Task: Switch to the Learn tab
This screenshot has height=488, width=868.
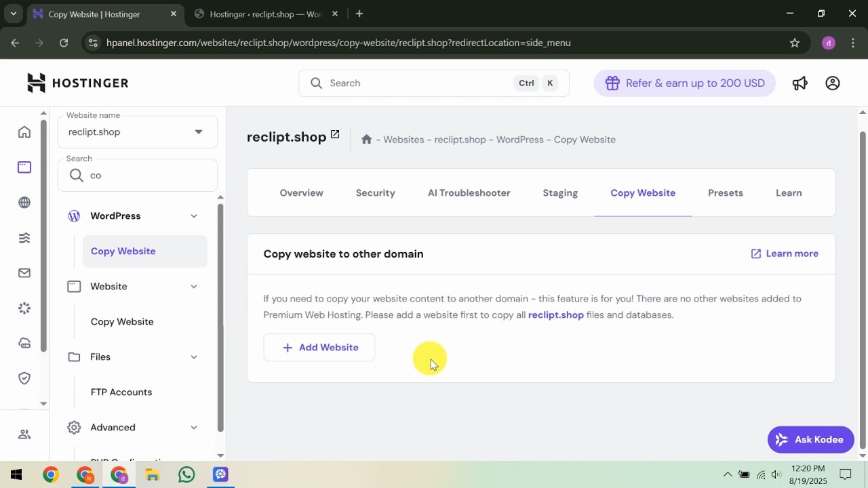Action: point(789,192)
